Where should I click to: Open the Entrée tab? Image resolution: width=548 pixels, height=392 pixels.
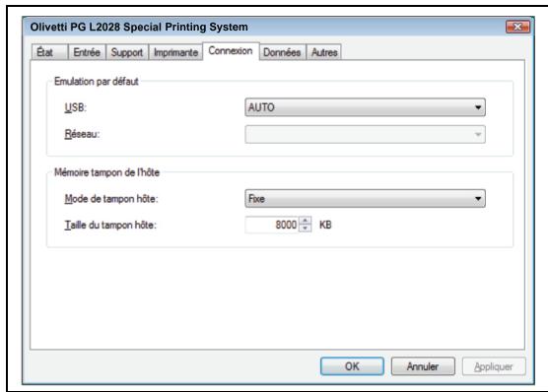[x=87, y=52]
